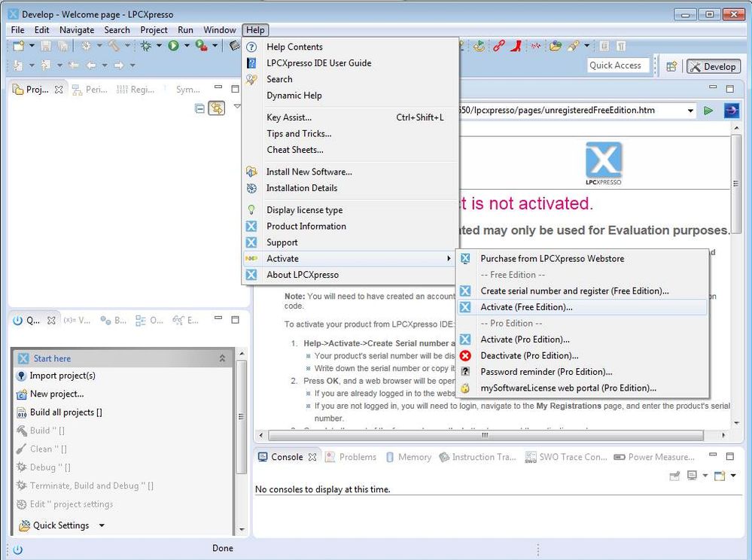752x560 pixels.
Task: Click green Go arrow beside URL field
Action: (x=708, y=111)
